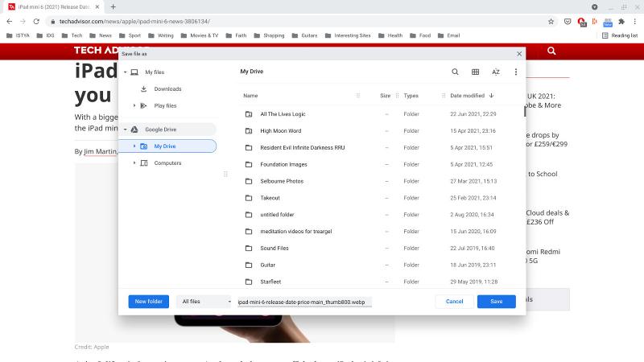Image resolution: width=644 pixels, height=362 pixels.
Task: Open the Guitars bookmarks folder
Action: [x=304, y=35]
